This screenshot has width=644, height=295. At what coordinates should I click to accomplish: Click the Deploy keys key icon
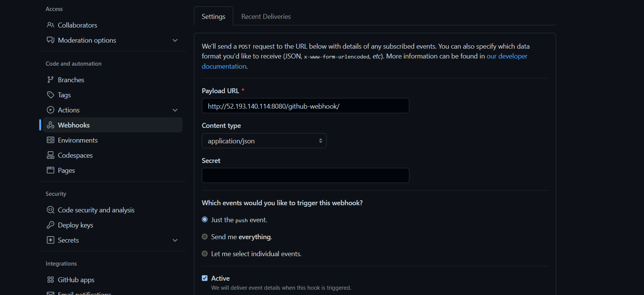tap(51, 225)
